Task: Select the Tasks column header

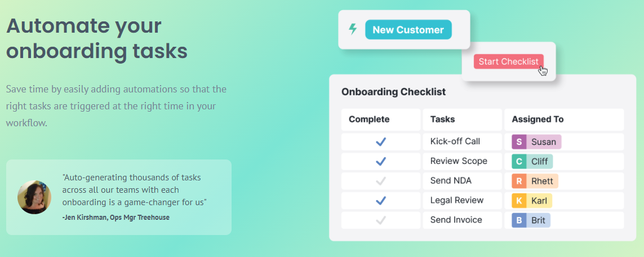Action: click(x=442, y=119)
